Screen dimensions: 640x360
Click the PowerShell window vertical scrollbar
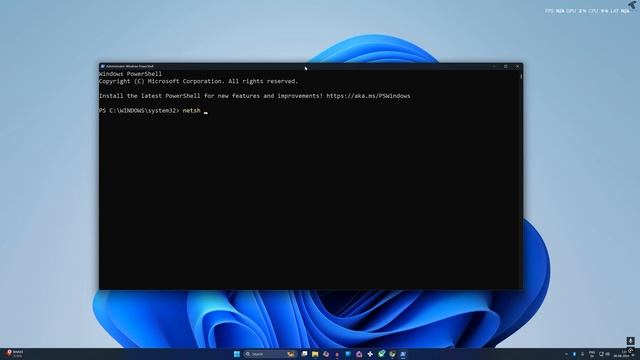(x=521, y=180)
